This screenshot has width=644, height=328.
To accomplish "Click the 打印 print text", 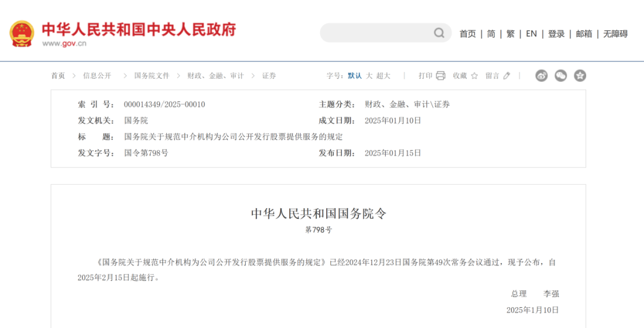I will click(x=426, y=76).
